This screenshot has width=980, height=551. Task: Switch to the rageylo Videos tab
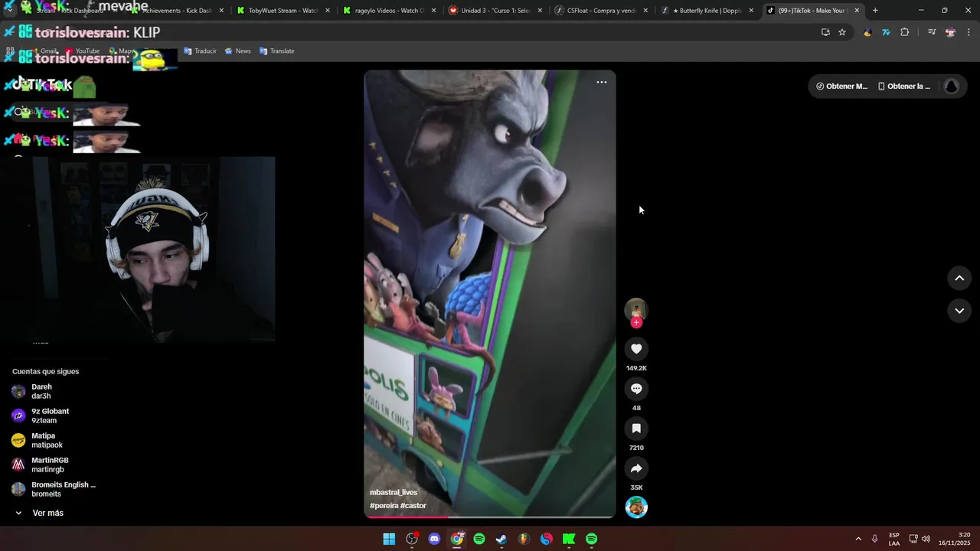pyautogui.click(x=388, y=11)
